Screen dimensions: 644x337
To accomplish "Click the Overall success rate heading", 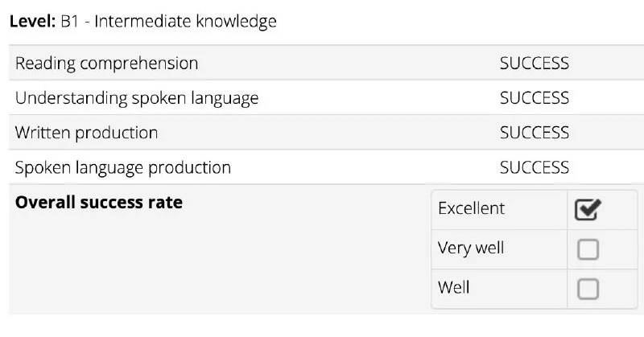I will click(99, 203).
